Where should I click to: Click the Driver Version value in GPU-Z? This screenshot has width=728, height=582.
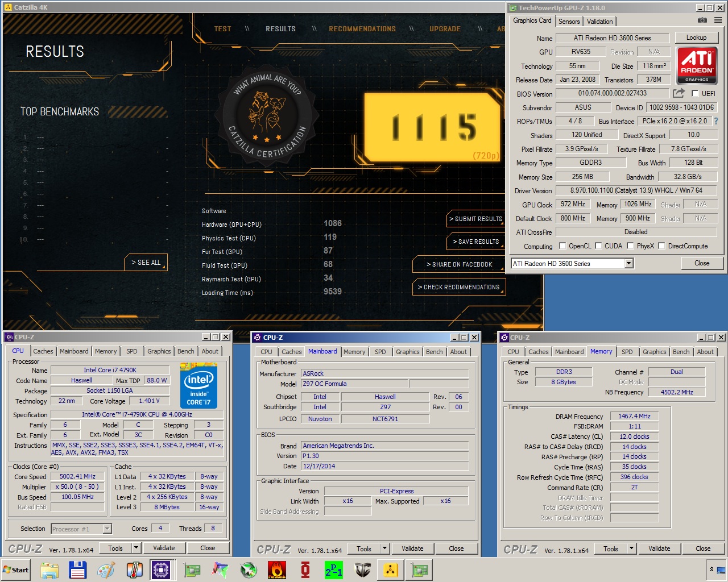click(636, 190)
